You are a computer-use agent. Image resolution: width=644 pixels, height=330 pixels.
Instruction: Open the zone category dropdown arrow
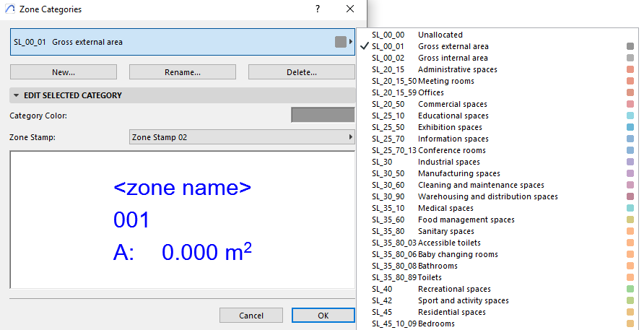351,42
